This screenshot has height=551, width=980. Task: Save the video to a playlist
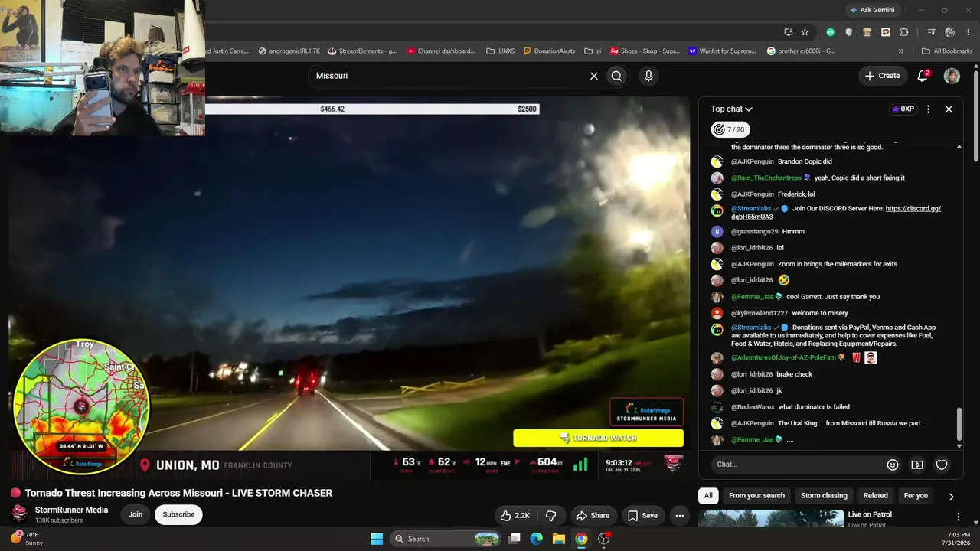coord(642,516)
